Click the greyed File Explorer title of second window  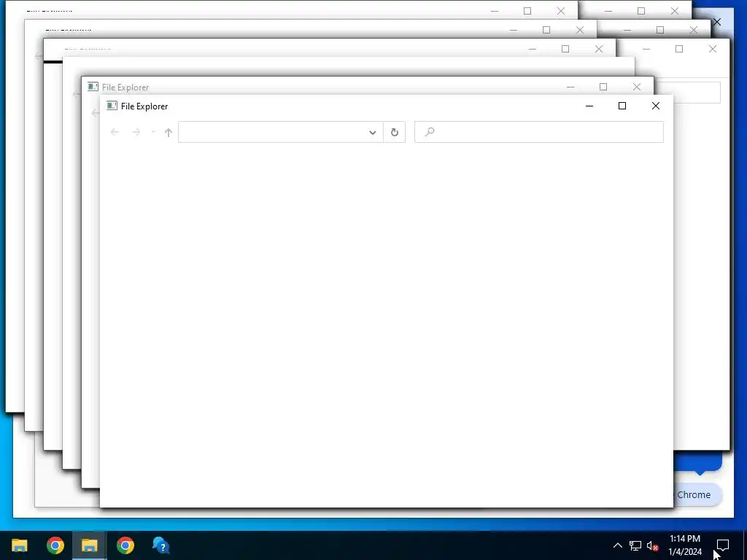[x=125, y=87]
